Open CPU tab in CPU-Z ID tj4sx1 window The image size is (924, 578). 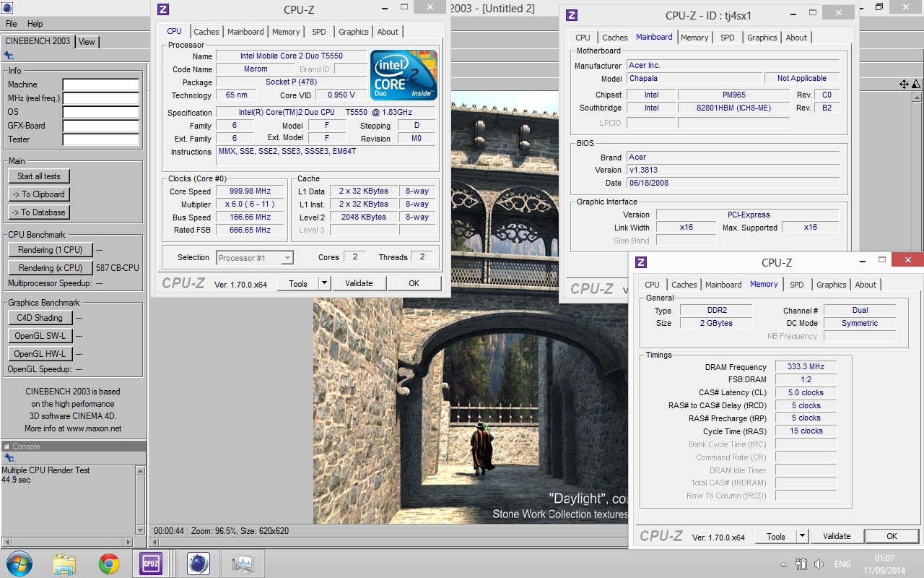583,38
